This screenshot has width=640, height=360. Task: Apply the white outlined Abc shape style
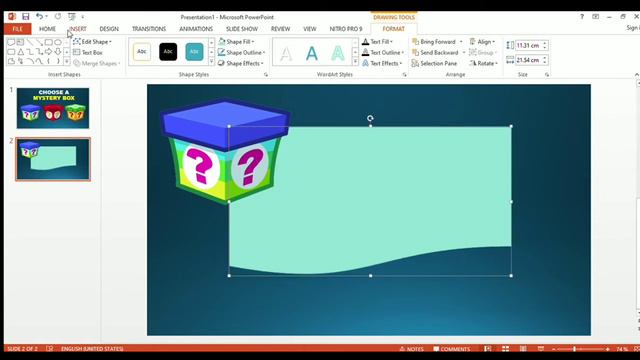142,52
